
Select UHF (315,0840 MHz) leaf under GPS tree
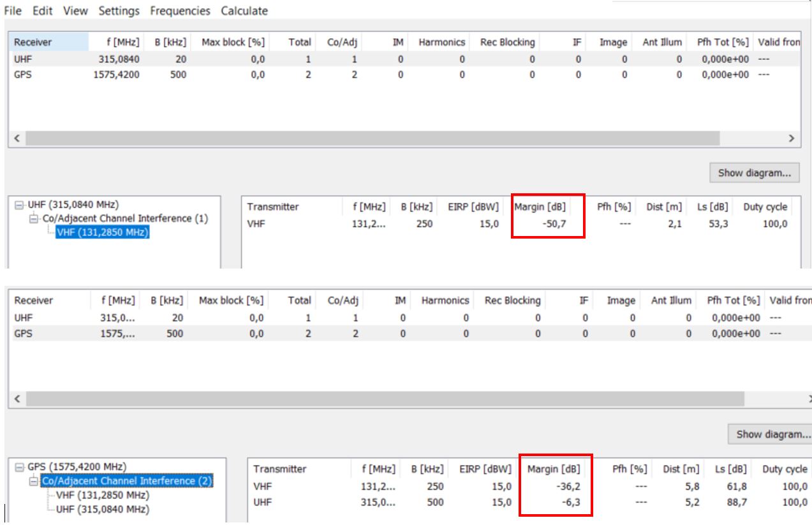pos(103,509)
